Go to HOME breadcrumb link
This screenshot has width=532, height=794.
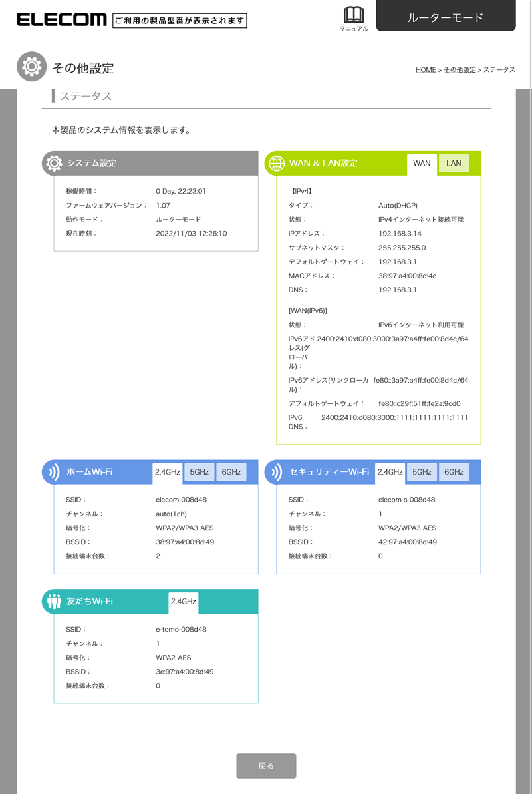(426, 70)
